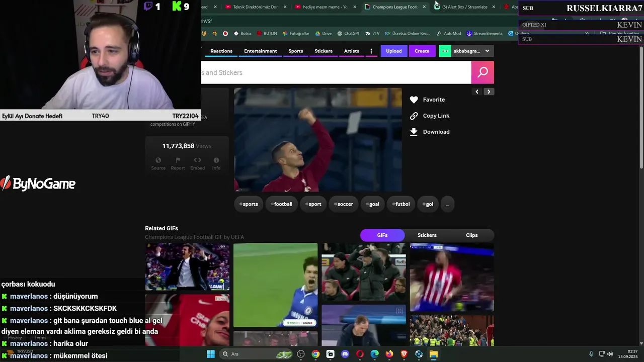Open the three-dot more menu in GIPHY nav
This screenshot has width=644, height=362.
click(x=371, y=51)
